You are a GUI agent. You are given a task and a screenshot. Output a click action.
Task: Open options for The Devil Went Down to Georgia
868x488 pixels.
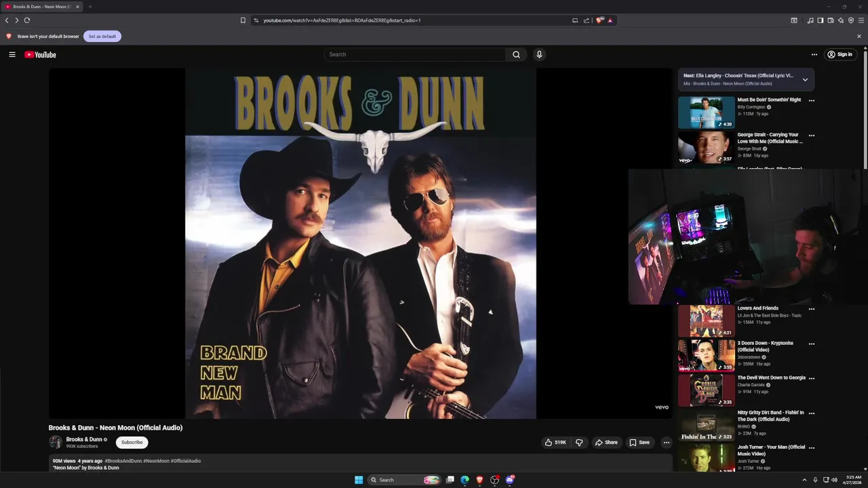pyautogui.click(x=811, y=378)
